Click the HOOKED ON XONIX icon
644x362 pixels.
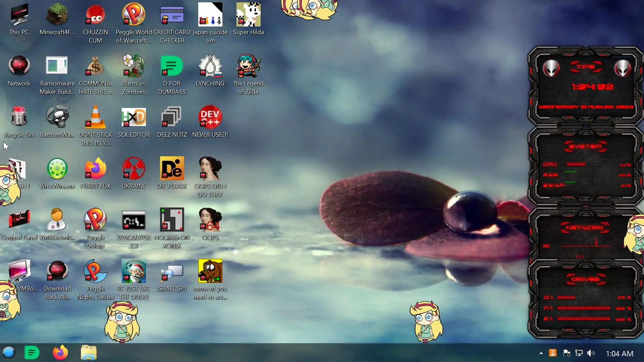[172, 220]
